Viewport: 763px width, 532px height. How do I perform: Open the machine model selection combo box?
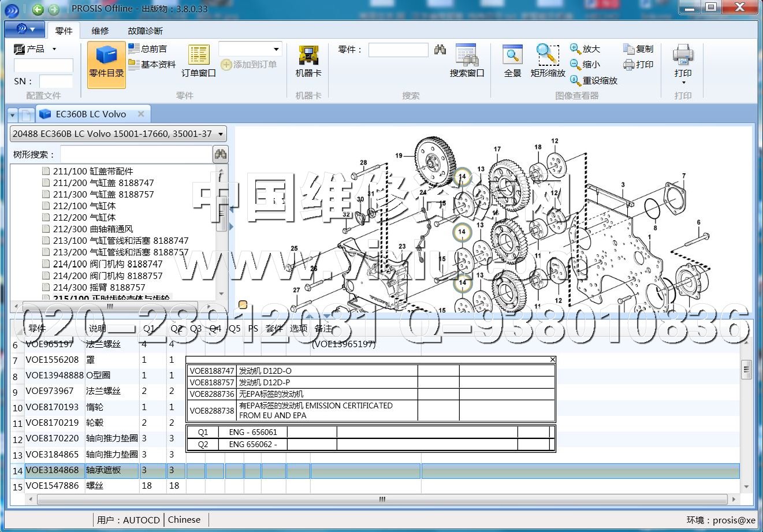click(x=118, y=134)
